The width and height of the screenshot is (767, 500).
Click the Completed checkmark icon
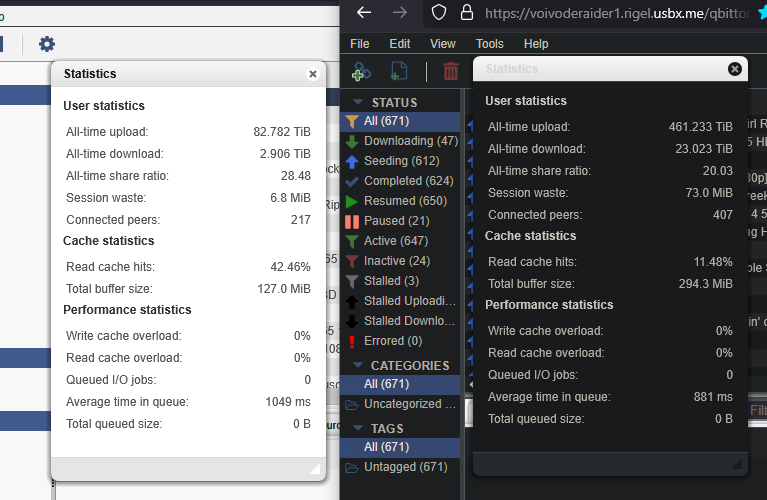click(352, 182)
